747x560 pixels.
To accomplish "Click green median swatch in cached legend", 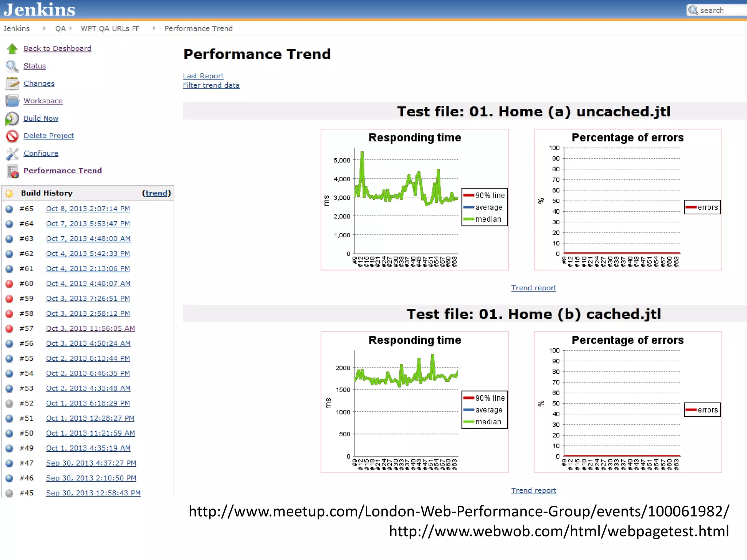I will coord(468,422).
